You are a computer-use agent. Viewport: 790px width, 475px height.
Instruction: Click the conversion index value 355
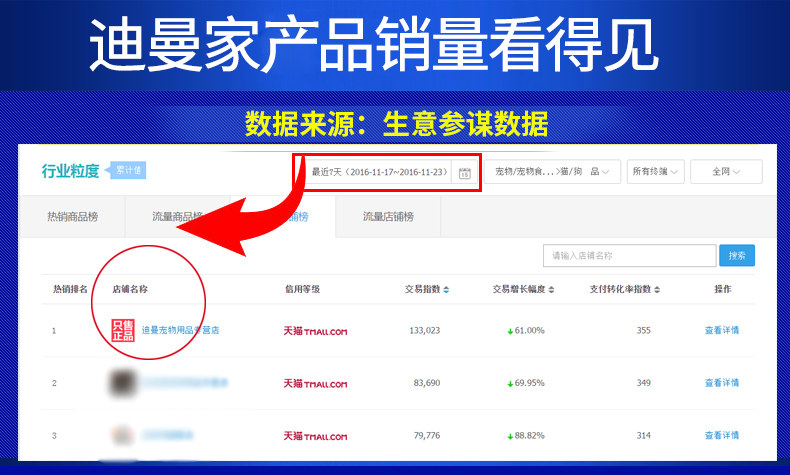tap(643, 330)
